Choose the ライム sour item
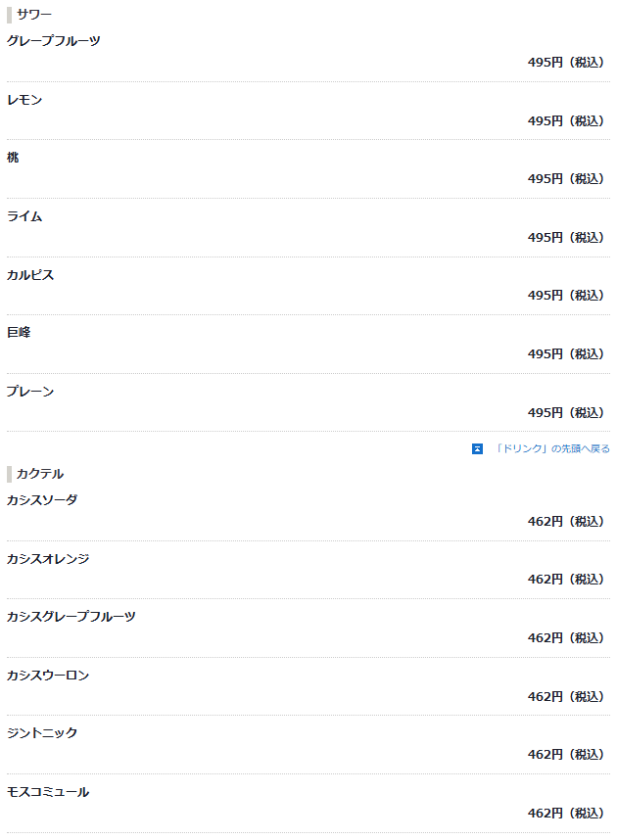Viewport: 617px width, 840px height. [24, 216]
